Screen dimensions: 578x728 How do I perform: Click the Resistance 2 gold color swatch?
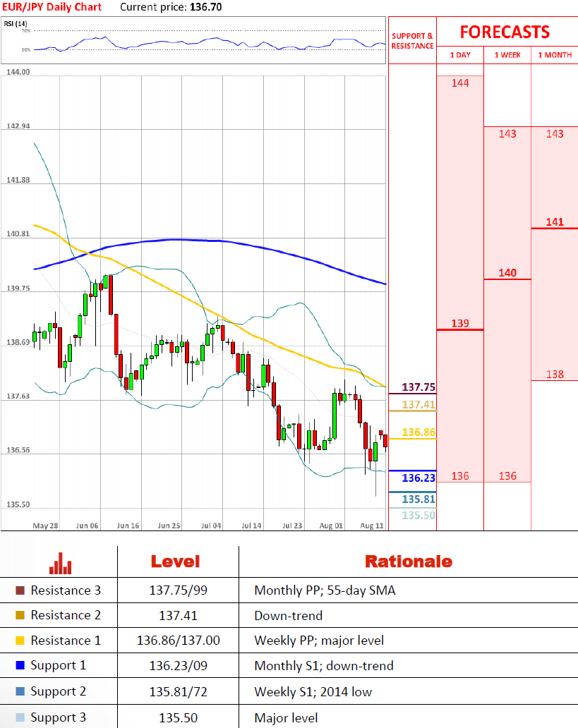click(x=20, y=615)
